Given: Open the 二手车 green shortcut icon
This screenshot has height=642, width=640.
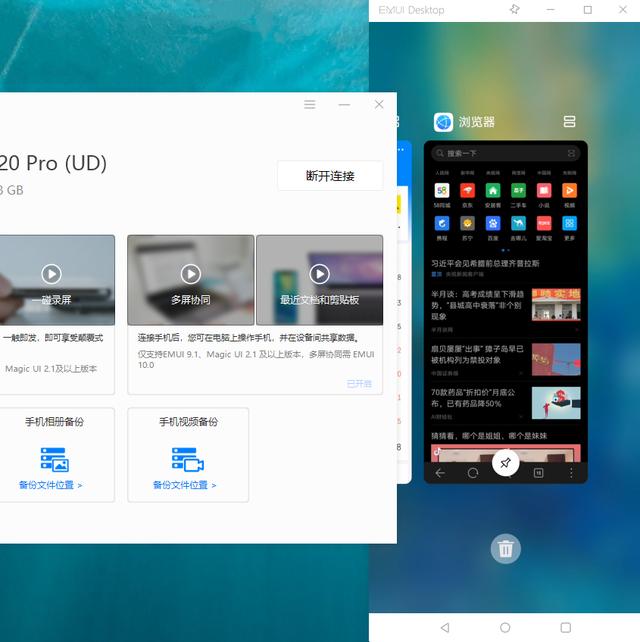Looking at the screenshot, I should pyautogui.click(x=518, y=190).
